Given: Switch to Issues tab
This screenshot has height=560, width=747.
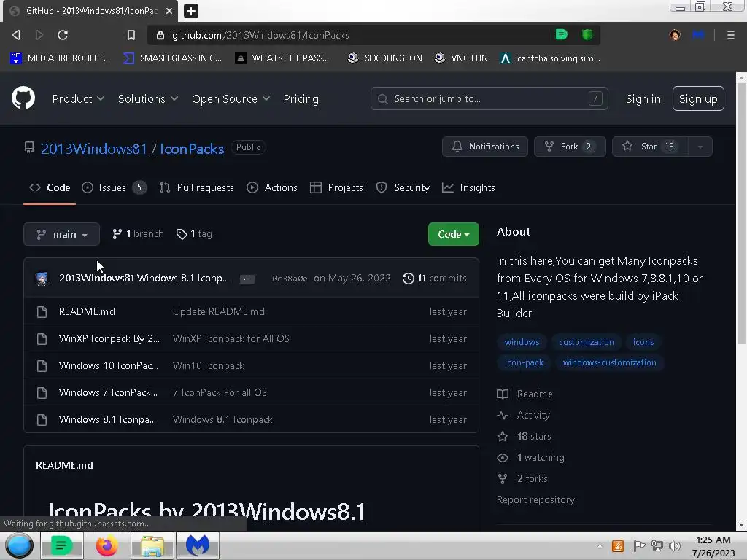Looking at the screenshot, I should [x=114, y=187].
